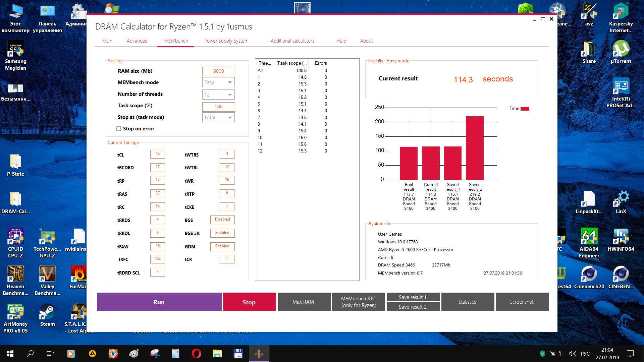644x362 pixels.
Task: Toggle GDM Enabled setting box
Action: point(222,246)
